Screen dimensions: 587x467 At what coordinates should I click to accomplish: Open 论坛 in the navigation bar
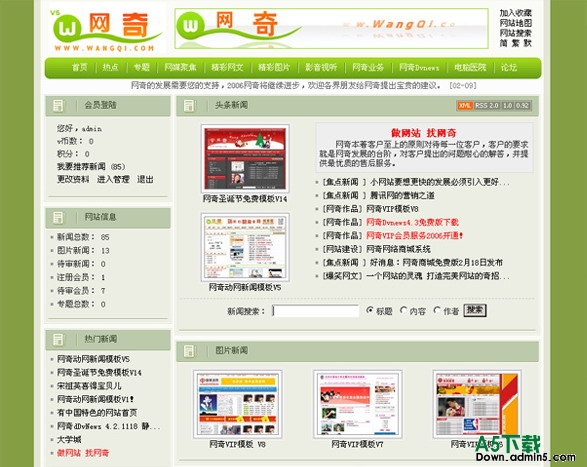pos(509,67)
